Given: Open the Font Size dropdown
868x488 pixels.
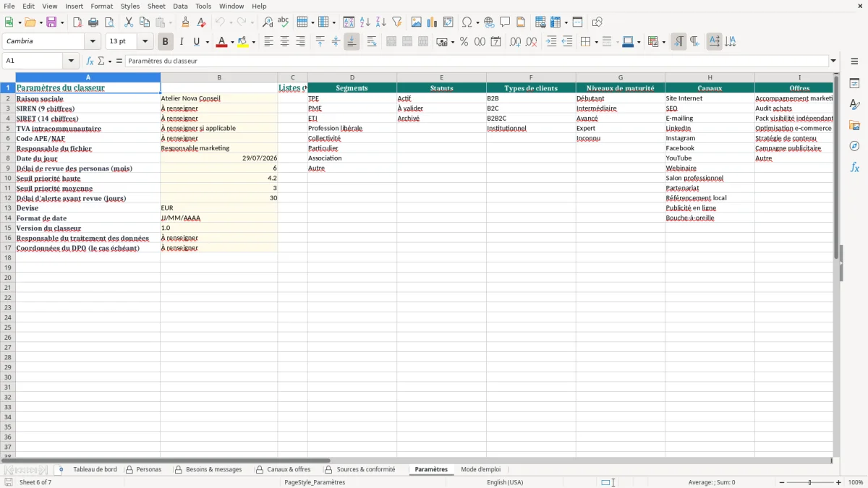Looking at the screenshot, I should point(145,41).
